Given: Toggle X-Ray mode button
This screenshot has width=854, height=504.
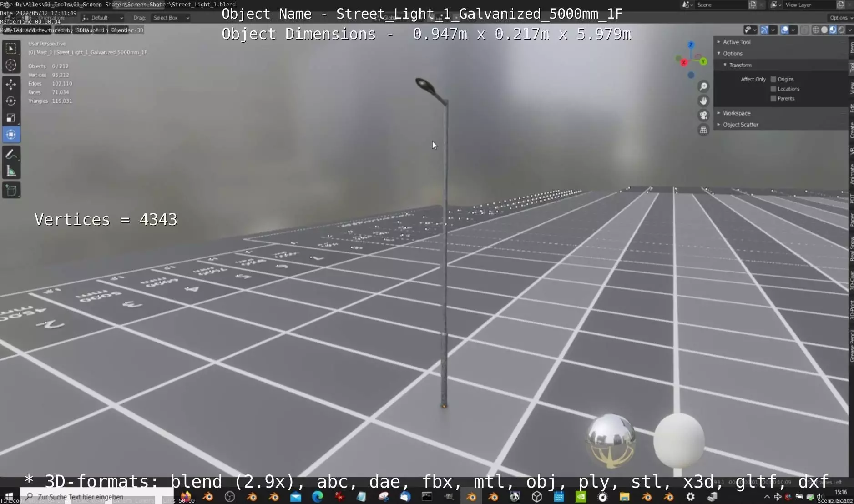Looking at the screenshot, I should [x=804, y=30].
